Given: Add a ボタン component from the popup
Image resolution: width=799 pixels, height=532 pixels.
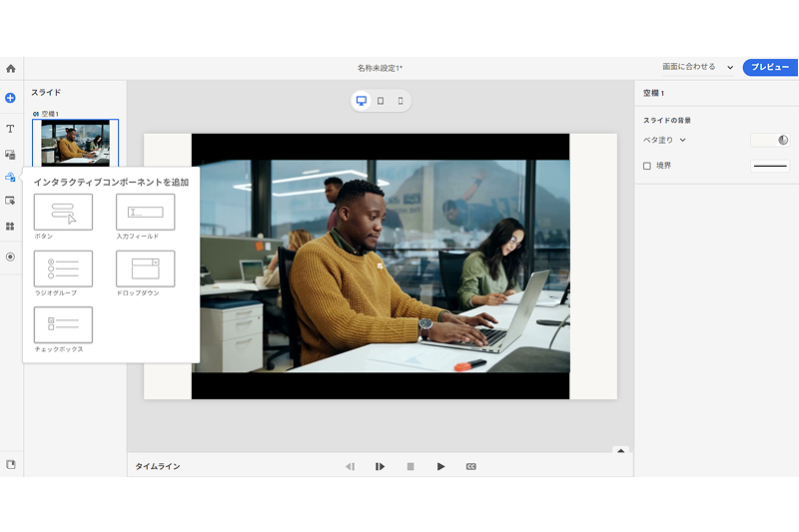Looking at the screenshot, I should coord(63,212).
